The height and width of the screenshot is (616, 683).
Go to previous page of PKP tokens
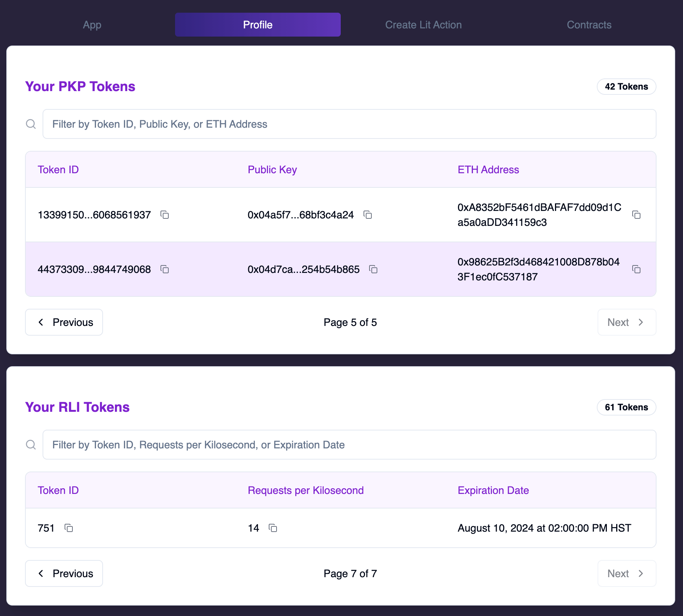[x=64, y=322]
